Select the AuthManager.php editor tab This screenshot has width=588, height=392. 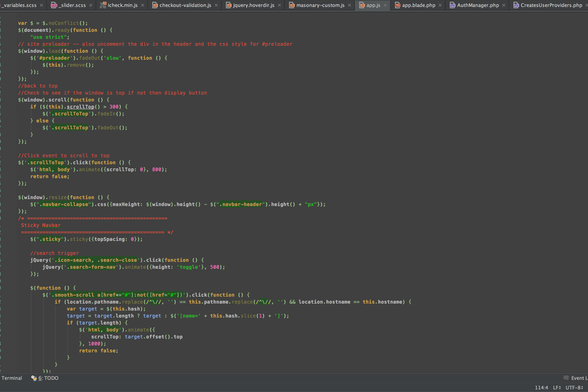(x=477, y=5)
